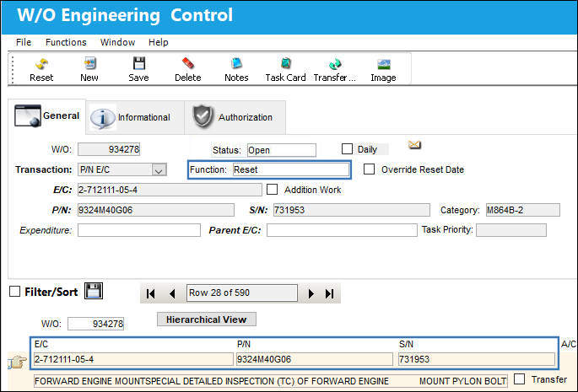Click the Function field showing Reset
The width and height of the screenshot is (578, 392).
point(291,169)
